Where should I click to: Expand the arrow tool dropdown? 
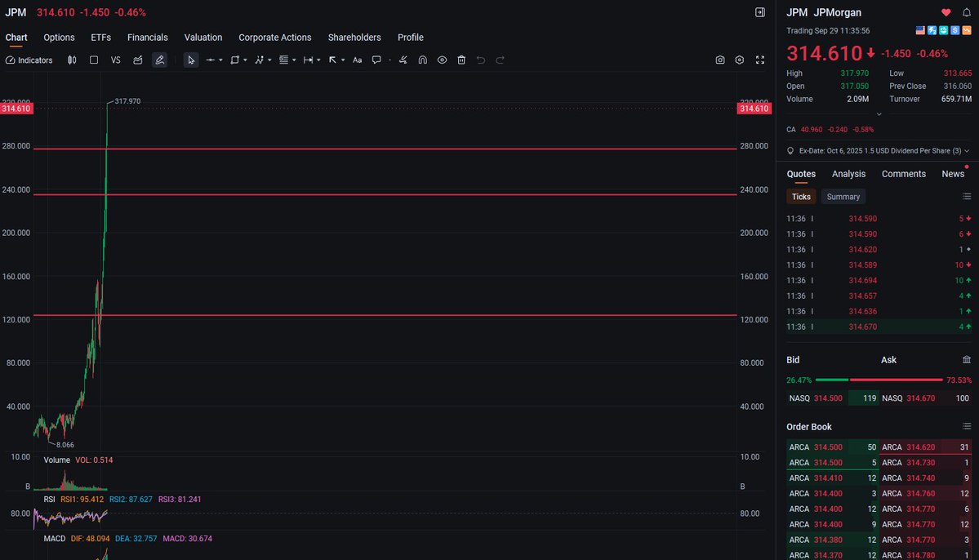[x=343, y=60]
